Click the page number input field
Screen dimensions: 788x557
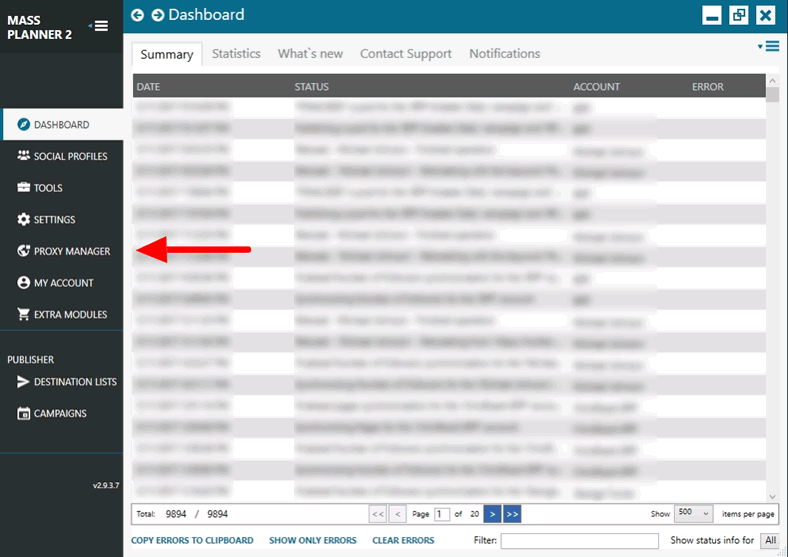coord(442,514)
